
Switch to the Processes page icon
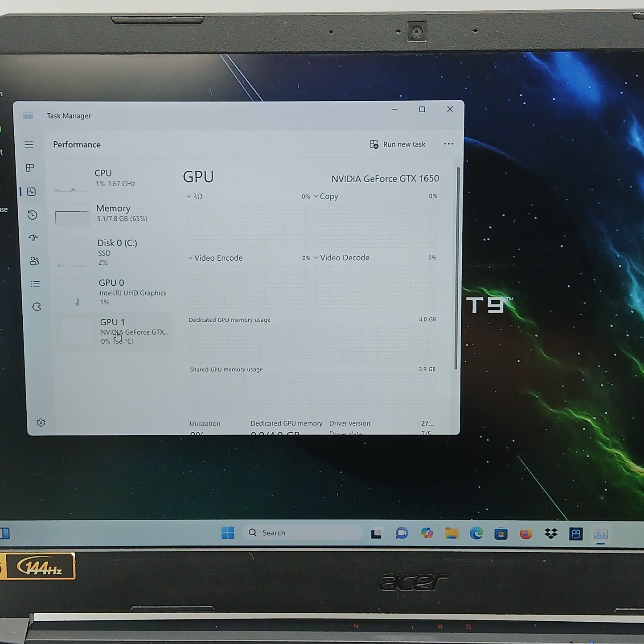click(x=30, y=168)
